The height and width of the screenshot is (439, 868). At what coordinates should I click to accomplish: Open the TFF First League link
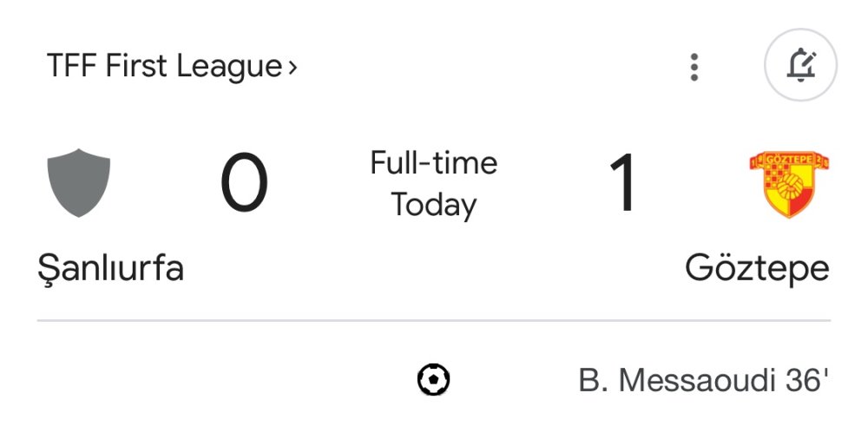point(163,67)
